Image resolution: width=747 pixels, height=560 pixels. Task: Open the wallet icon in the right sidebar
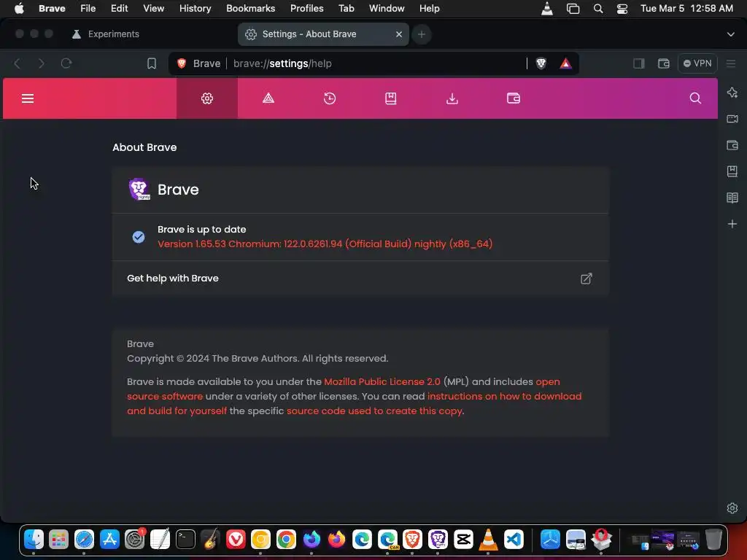tap(732, 145)
